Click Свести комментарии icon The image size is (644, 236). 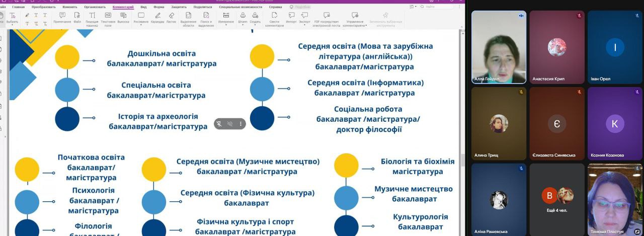coord(275,18)
